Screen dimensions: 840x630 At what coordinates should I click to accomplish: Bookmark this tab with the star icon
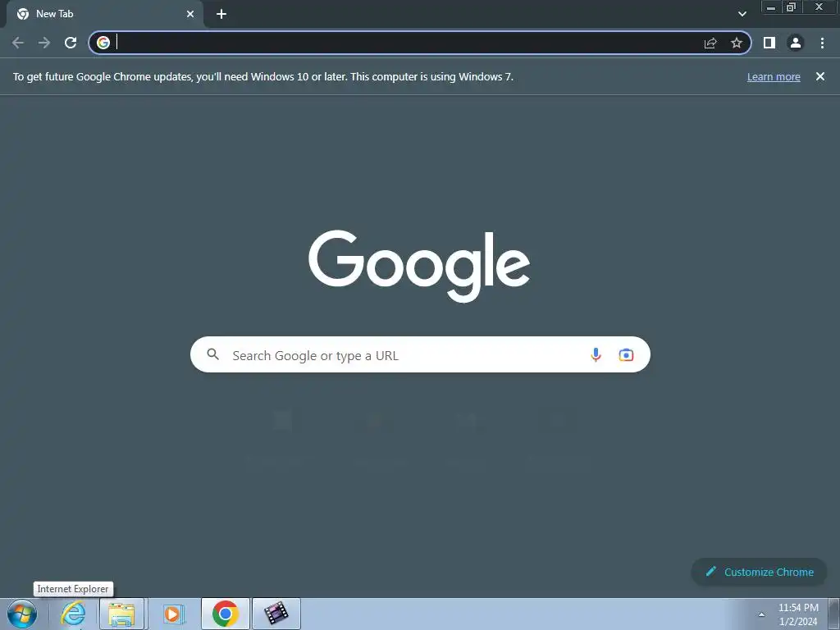click(737, 43)
